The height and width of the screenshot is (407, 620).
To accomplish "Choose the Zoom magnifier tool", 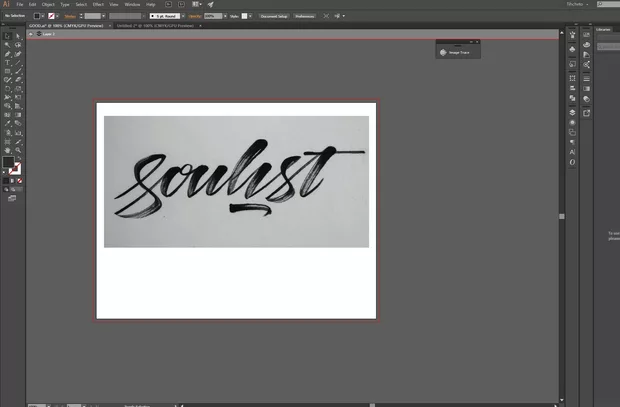I will tap(19, 150).
